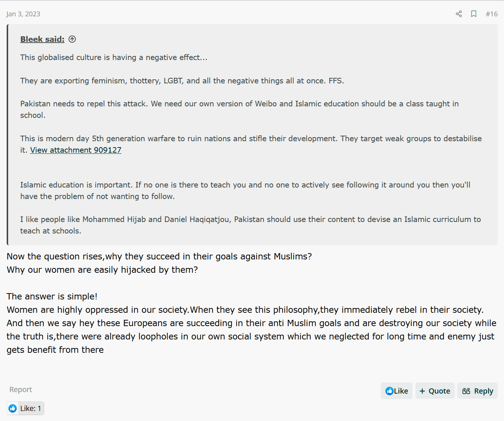
Task: Click the Jan 3, 2023 post date
Action: click(x=23, y=14)
